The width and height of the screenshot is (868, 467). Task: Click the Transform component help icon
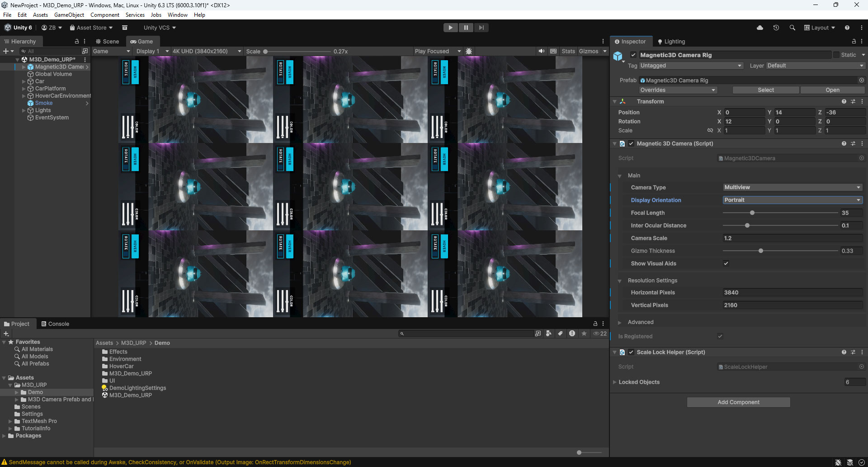[x=844, y=101]
